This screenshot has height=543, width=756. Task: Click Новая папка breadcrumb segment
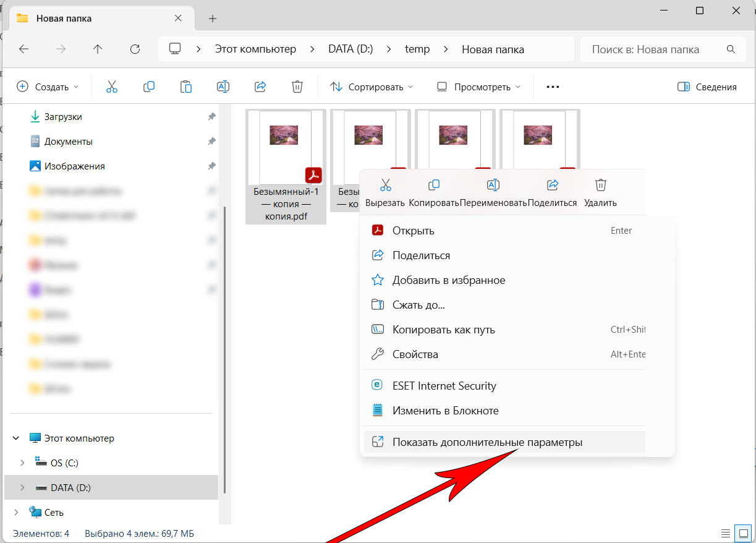pos(493,49)
